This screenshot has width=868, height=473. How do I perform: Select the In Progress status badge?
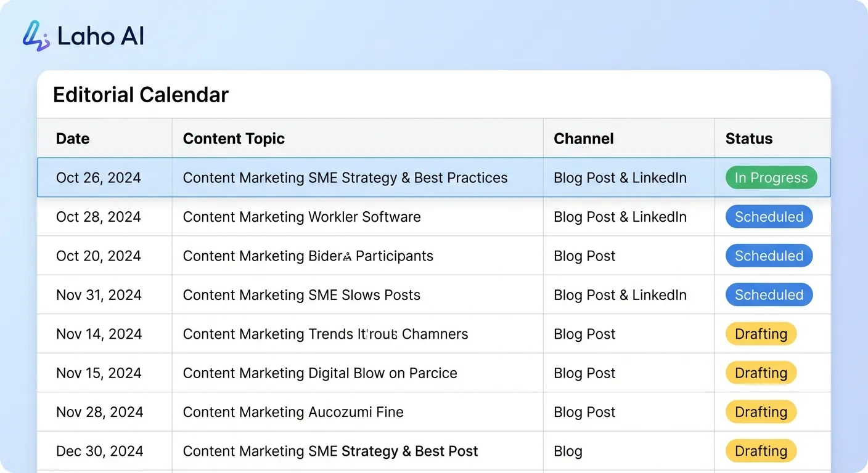coord(771,177)
